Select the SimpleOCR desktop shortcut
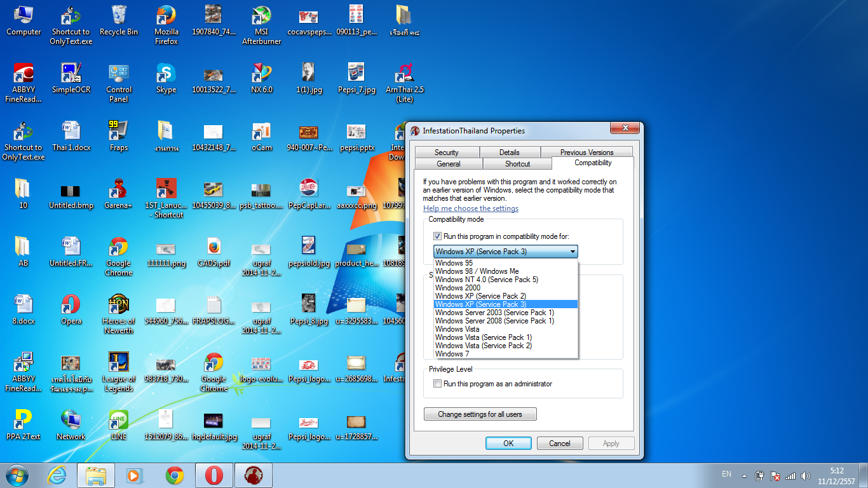Screen dimensions: 868x488 pyautogui.click(x=71, y=79)
